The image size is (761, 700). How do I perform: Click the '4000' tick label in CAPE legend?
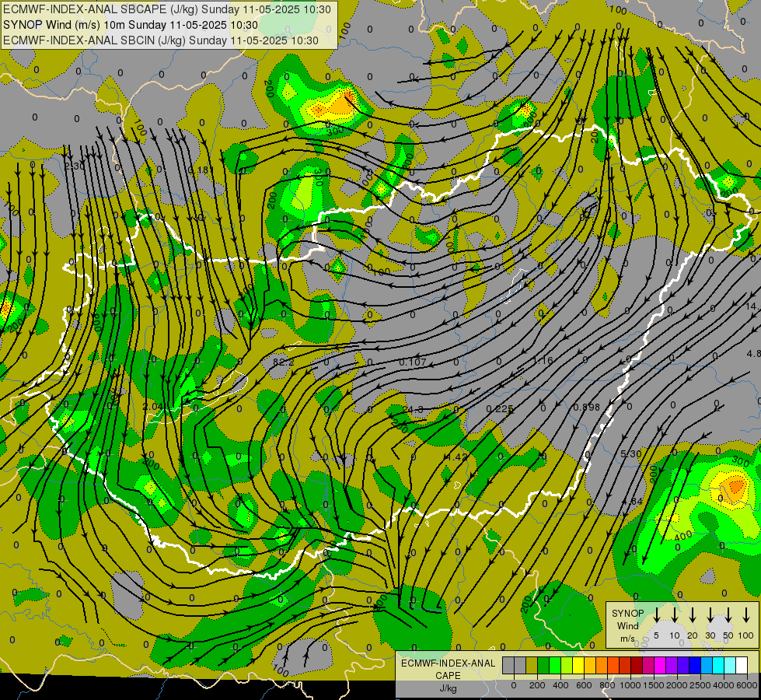pyautogui.click(x=724, y=685)
